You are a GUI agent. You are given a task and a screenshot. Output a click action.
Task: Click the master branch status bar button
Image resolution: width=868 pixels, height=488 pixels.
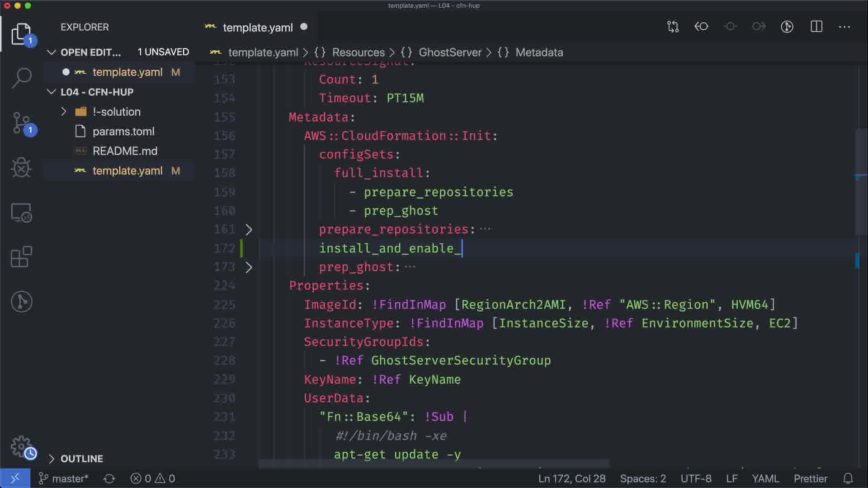click(x=64, y=479)
